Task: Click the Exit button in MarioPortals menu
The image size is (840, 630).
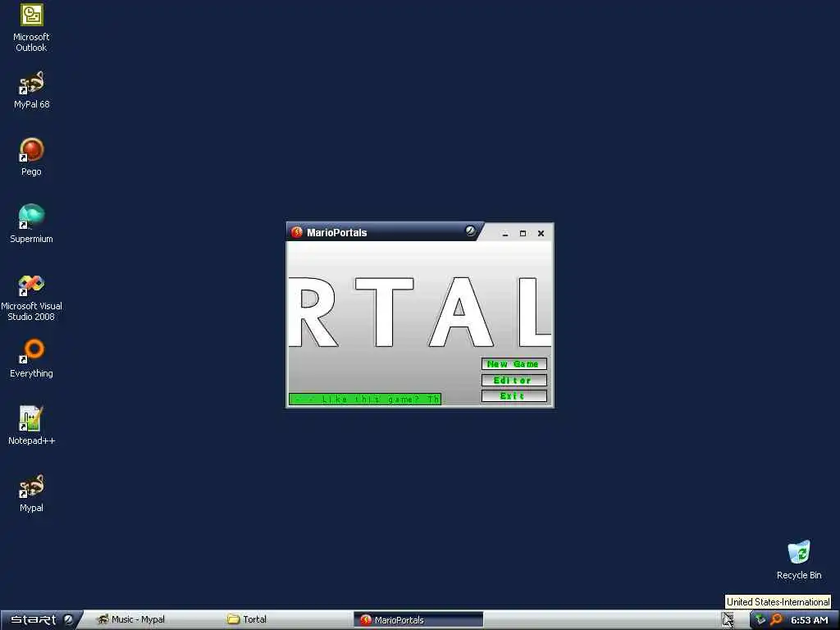Action: coord(514,396)
